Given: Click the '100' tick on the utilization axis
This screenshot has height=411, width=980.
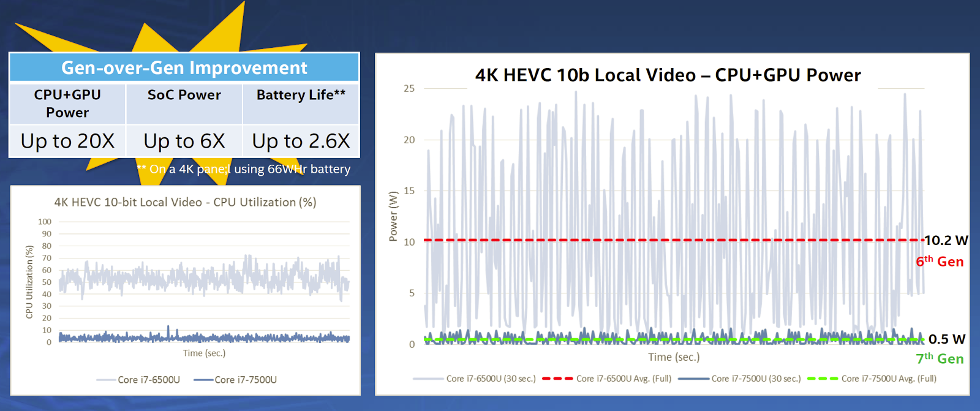Looking at the screenshot, I should tap(45, 222).
